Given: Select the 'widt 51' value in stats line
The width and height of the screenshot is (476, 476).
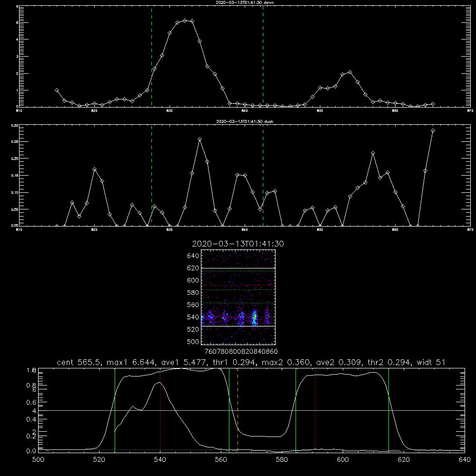Looking at the screenshot, I should pos(431,362).
